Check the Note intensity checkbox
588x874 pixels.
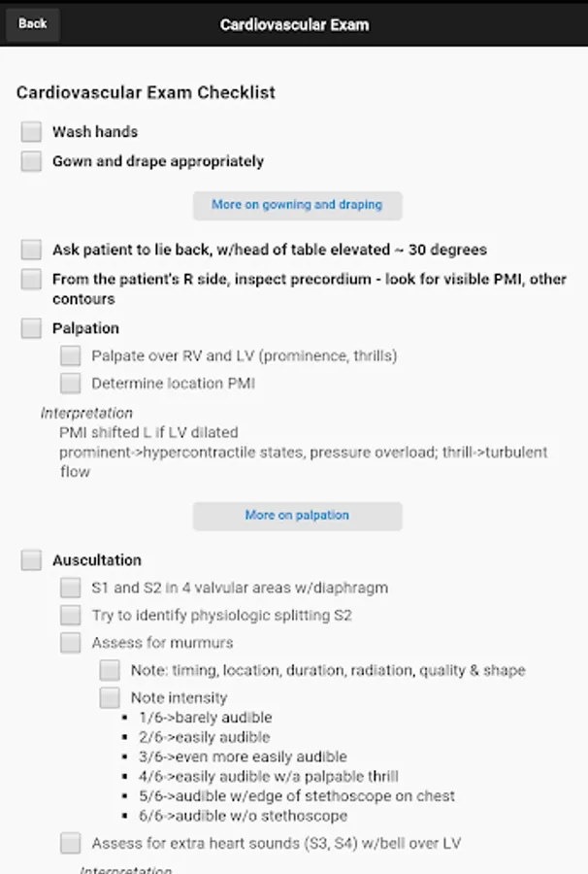110,697
